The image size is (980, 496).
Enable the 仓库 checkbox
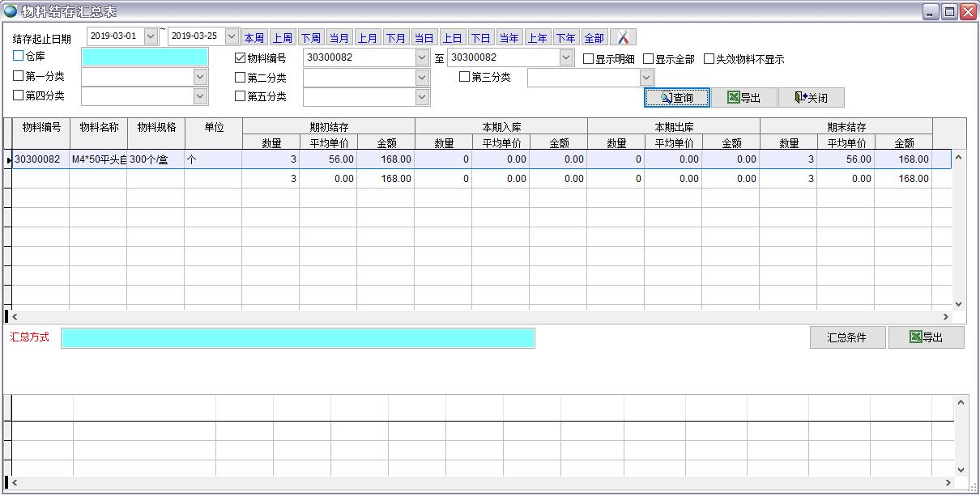[19, 57]
